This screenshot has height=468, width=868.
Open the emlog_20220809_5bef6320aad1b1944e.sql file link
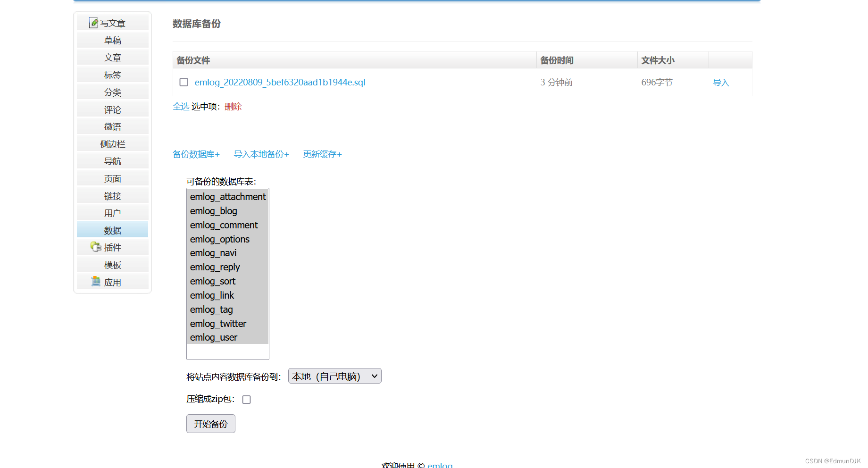pos(279,82)
